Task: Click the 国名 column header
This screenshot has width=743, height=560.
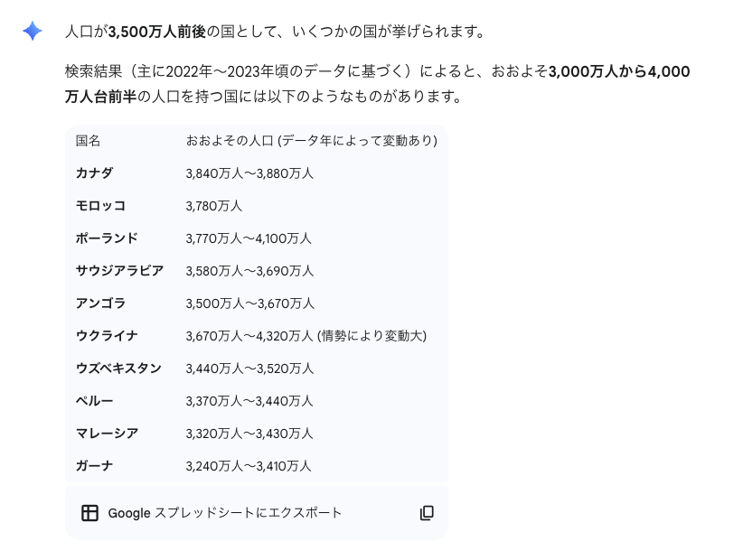Action: click(x=88, y=141)
